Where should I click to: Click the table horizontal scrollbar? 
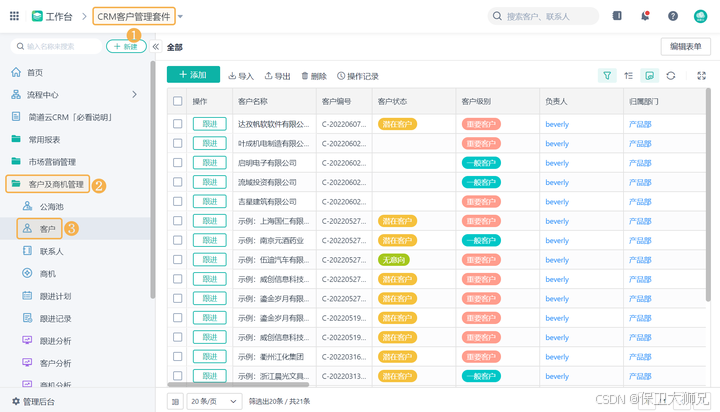[238, 384]
